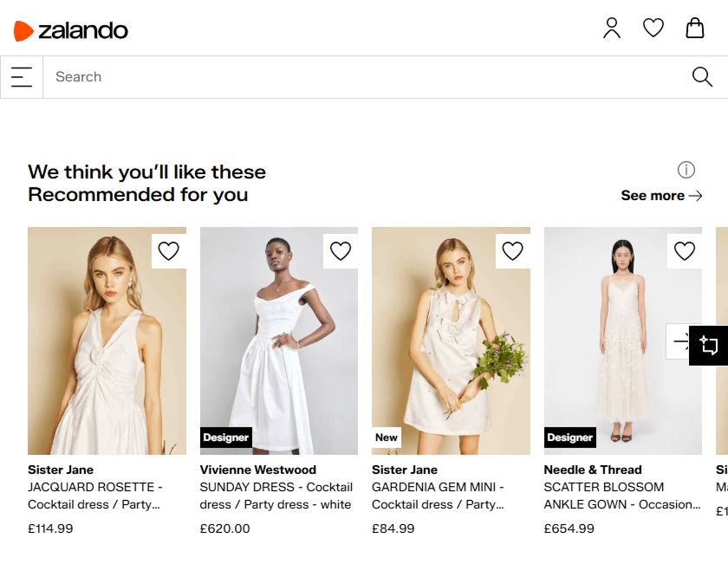The height and width of the screenshot is (564, 728).
Task: Click the GARDENIA GEM MINI product photo
Action: (451, 340)
